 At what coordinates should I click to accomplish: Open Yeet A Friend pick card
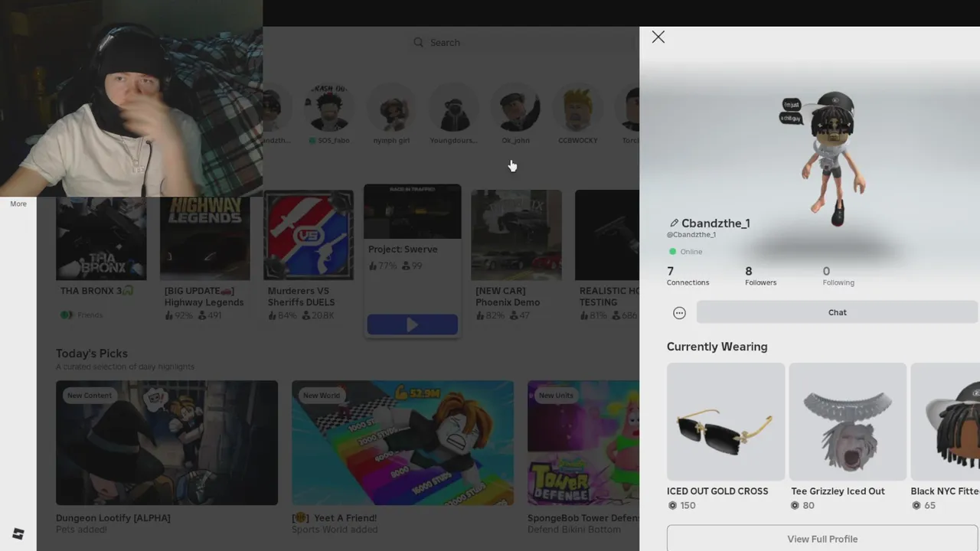tap(403, 442)
